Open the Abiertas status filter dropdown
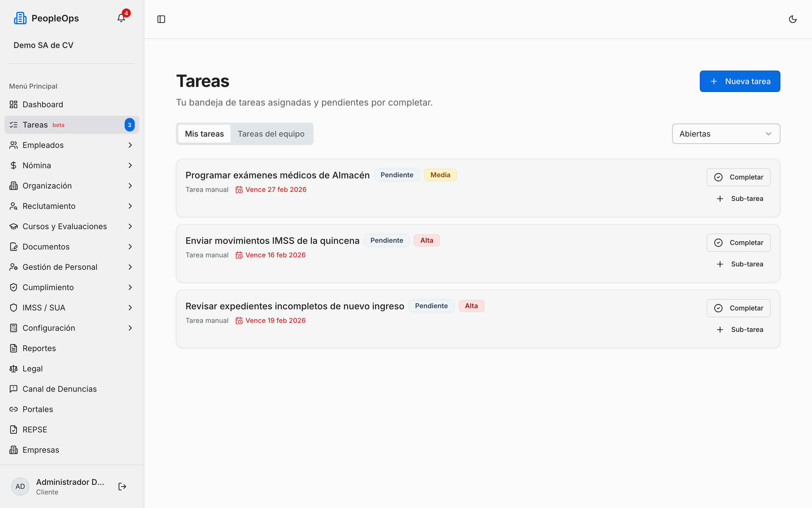Screen dimensions: 812x508 [726, 134]
